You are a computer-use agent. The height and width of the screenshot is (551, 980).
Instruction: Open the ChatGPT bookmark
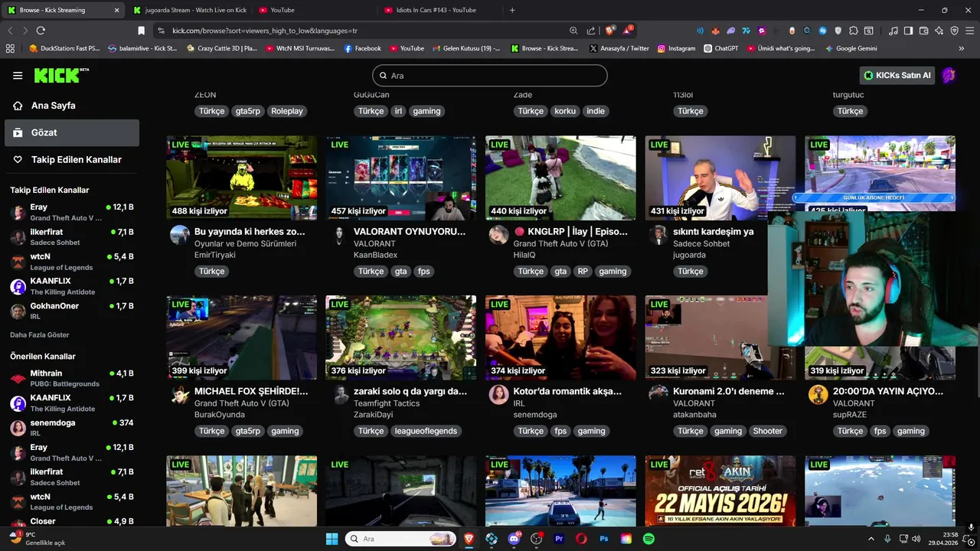720,48
